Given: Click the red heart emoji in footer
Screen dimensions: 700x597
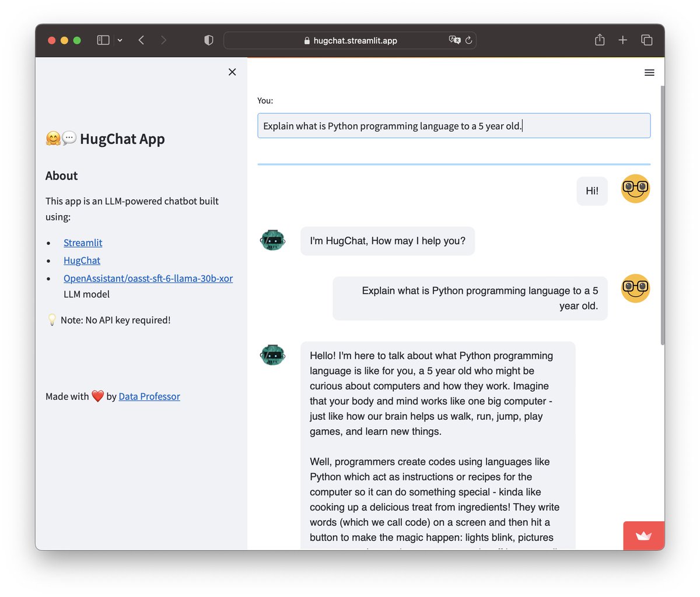Looking at the screenshot, I should click(97, 396).
